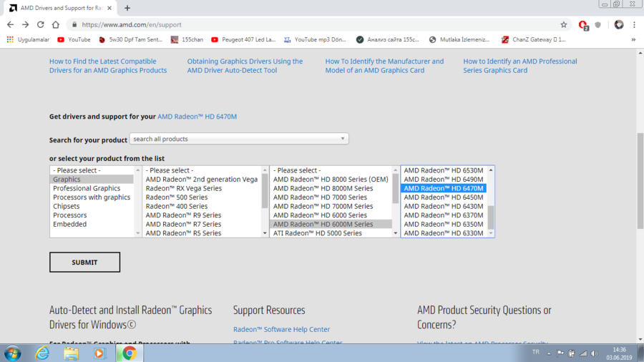Image resolution: width=644 pixels, height=362 pixels.
Task: Click the grey shield extension icon
Action: (598, 24)
